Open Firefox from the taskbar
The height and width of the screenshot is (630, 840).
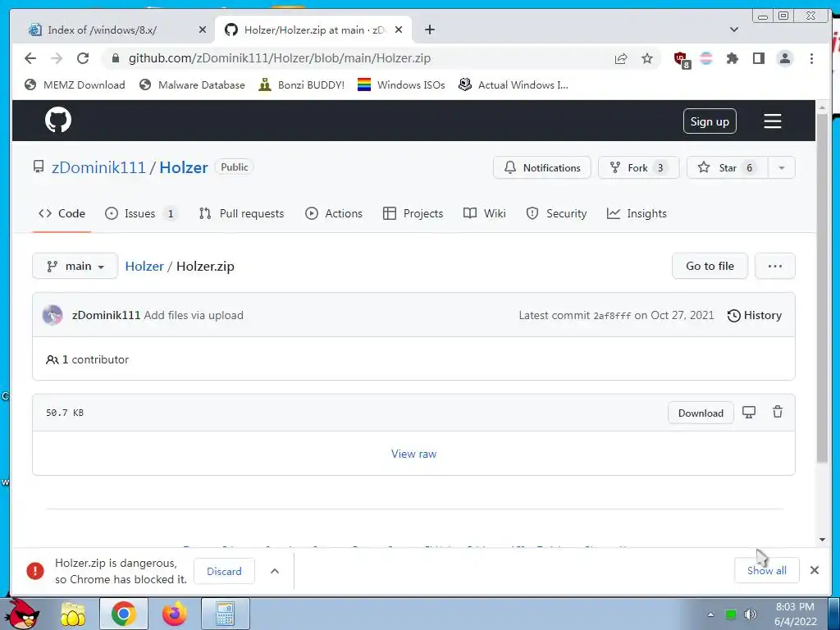coord(175,614)
